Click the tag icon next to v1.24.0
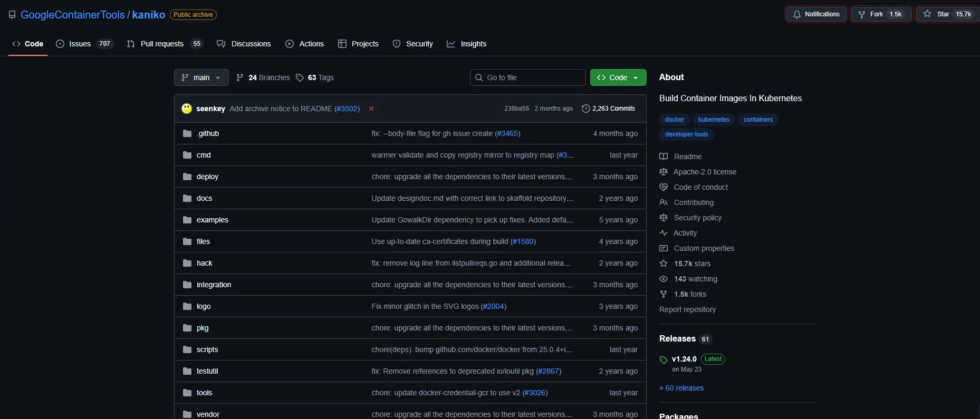Screen dimensions: 980x419 pos(664,360)
